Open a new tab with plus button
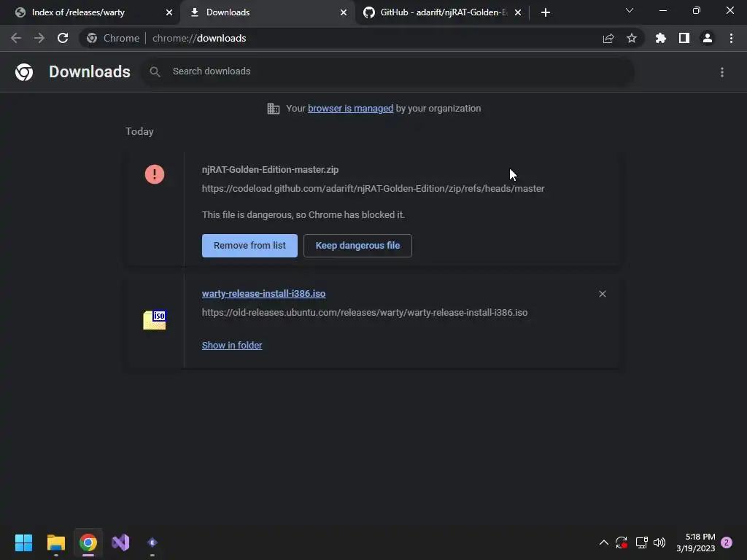The height and width of the screenshot is (560, 747). click(546, 12)
